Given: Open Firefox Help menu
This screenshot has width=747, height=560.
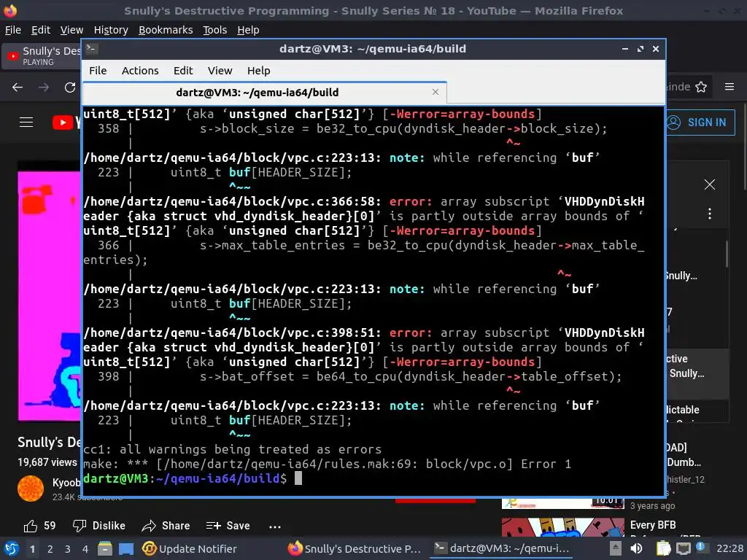Looking at the screenshot, I should [x=248, y=30].
